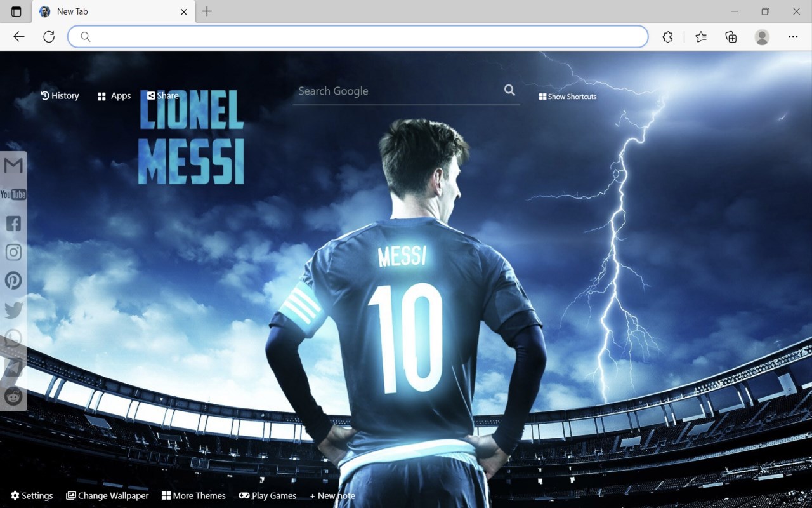Open the Gmail sidebar shortcut

(13, 166)
